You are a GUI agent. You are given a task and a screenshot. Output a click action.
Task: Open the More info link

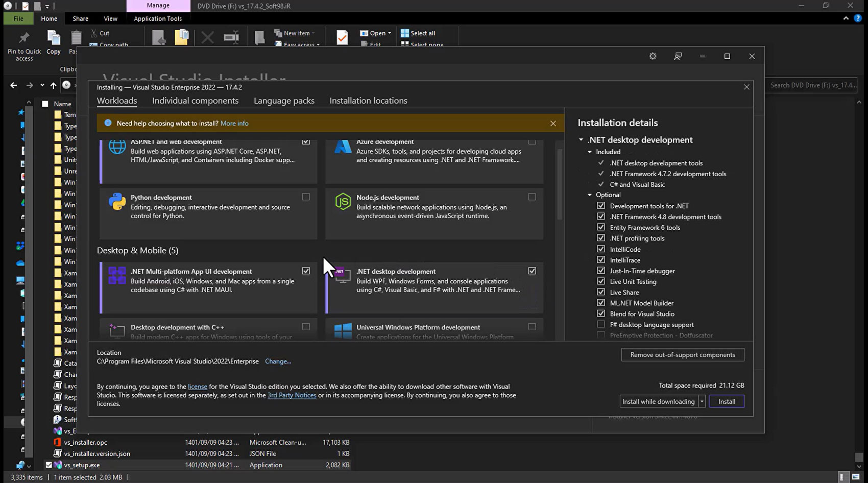(x=234, y=124)
